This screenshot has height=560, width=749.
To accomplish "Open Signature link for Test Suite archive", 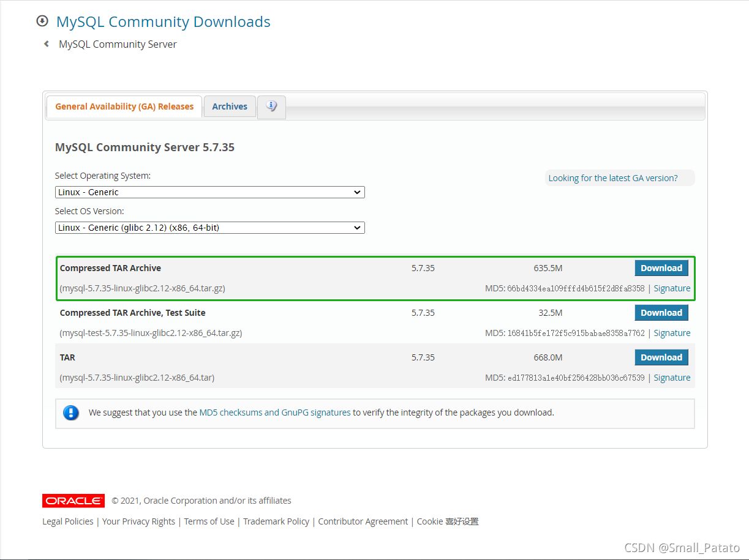I will click(x=672, y=333).
